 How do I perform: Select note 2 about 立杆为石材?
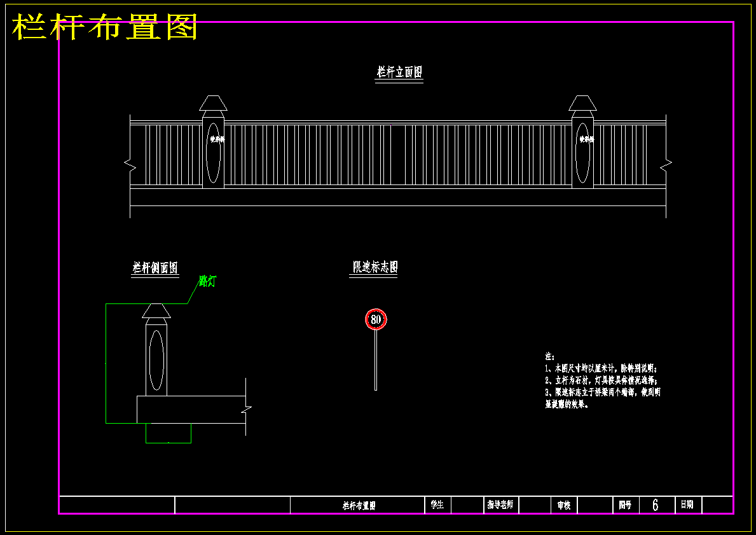point(601,380)
